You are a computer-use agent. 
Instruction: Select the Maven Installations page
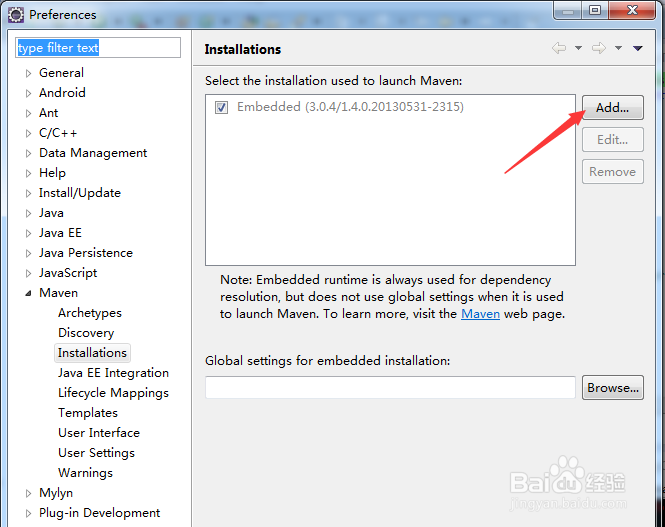click(92, 353)
